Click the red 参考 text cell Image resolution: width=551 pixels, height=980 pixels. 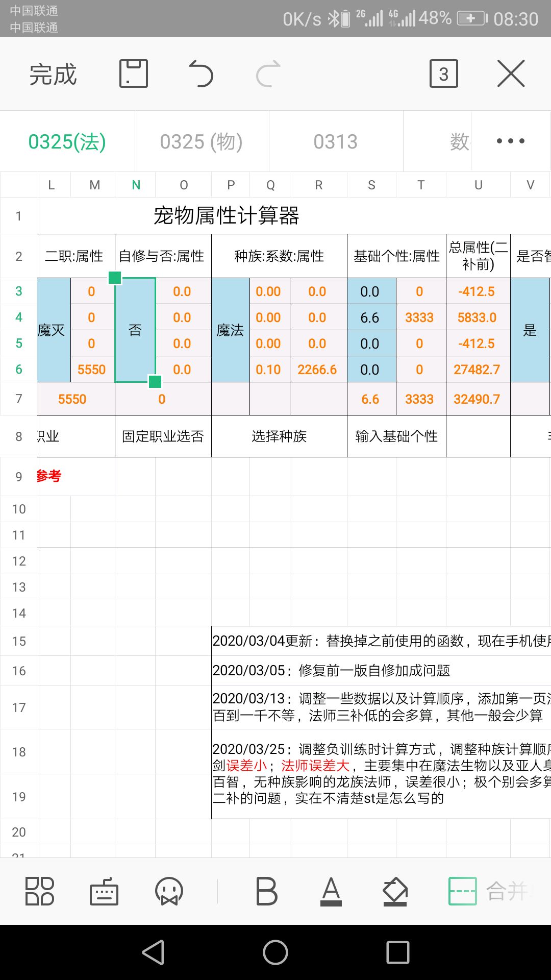click(x=49, y=476)
